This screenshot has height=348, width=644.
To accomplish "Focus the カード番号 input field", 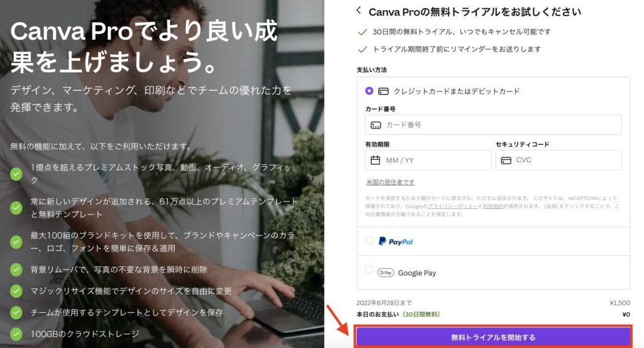I will [493, 125].
